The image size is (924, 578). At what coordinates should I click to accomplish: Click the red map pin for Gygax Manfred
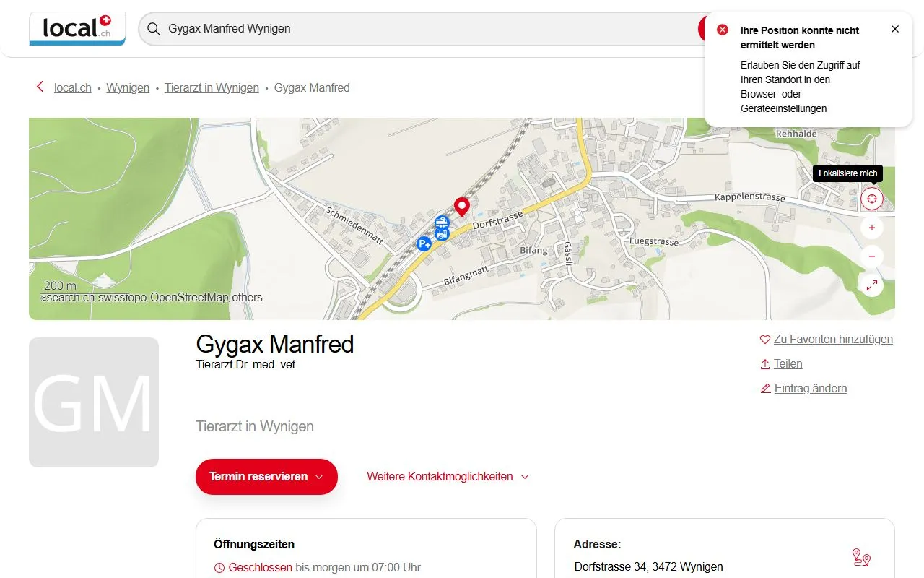coord(461,207)
